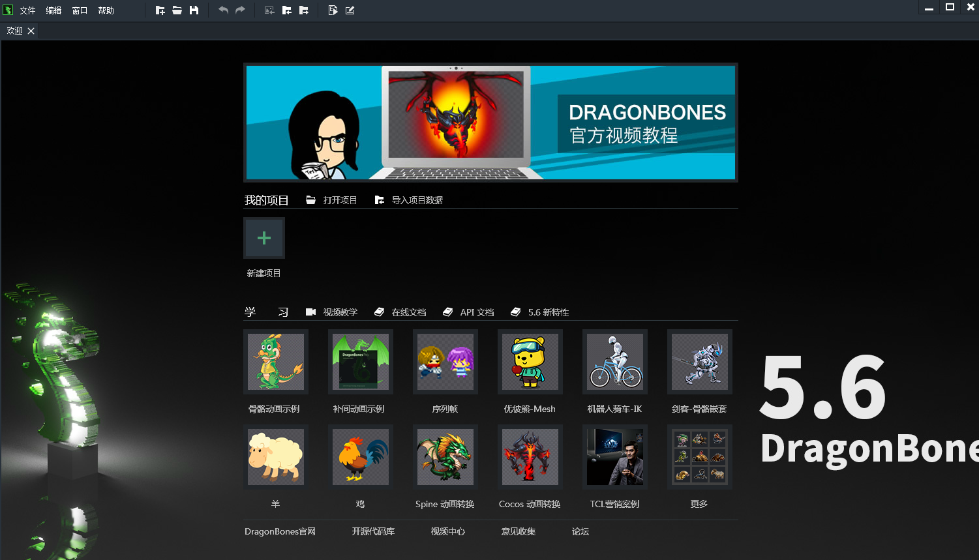Screen dimensions: 979x560
Task: Open the Cocos 动画转换 thumbnail
Action: tap(530, 457)
